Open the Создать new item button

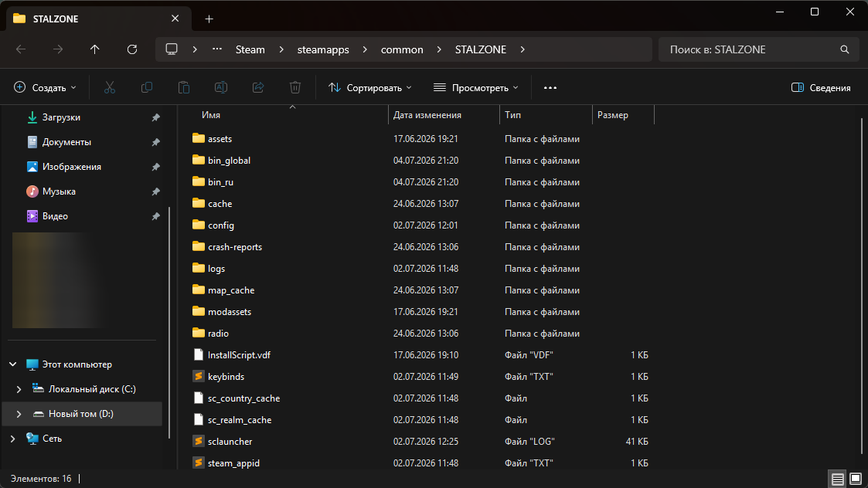coord(45,87)
